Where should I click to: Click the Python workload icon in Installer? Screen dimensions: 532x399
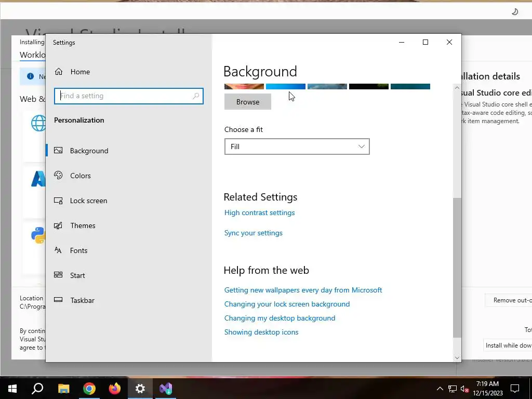38,235
